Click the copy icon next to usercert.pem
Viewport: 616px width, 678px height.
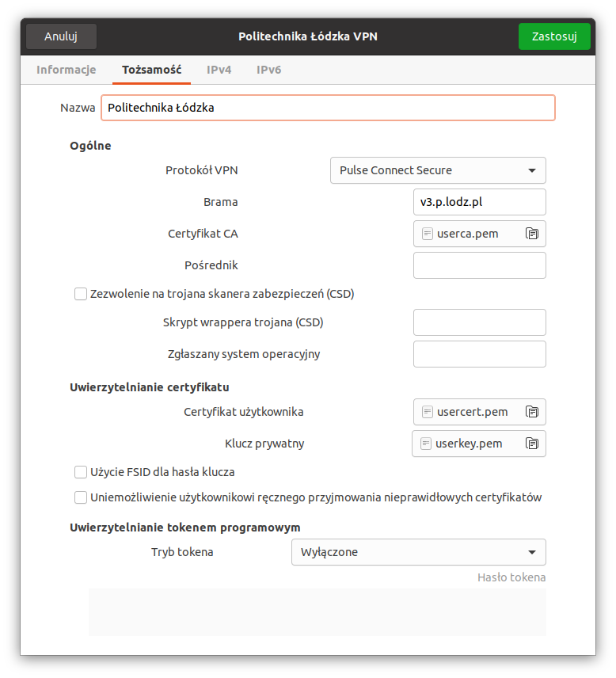(x=532, y=412)
